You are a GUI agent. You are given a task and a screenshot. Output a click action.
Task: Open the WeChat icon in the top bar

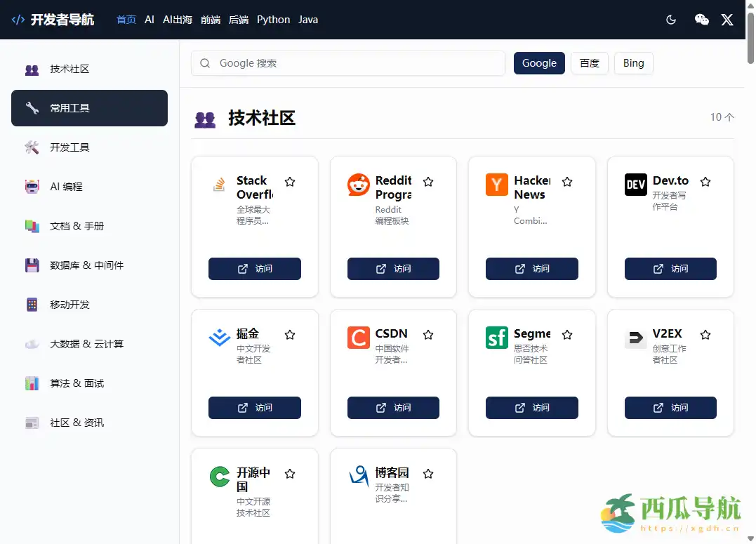point(702,20)
